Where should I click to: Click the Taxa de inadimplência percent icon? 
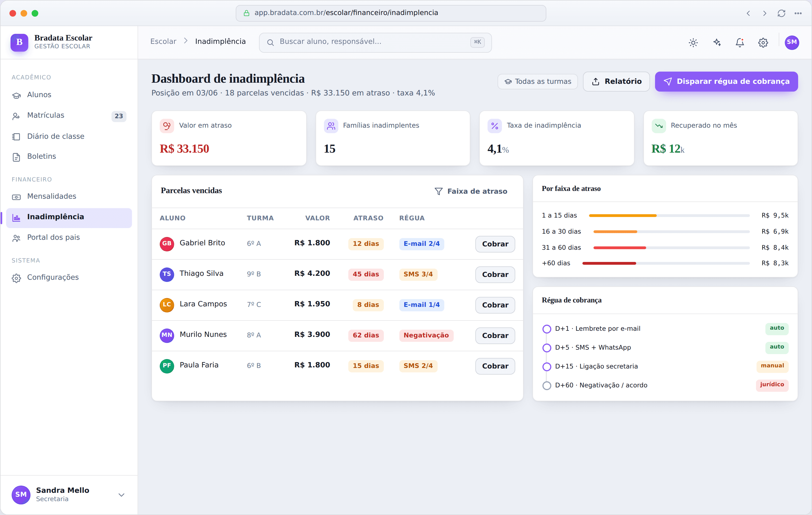coord(495,126)
